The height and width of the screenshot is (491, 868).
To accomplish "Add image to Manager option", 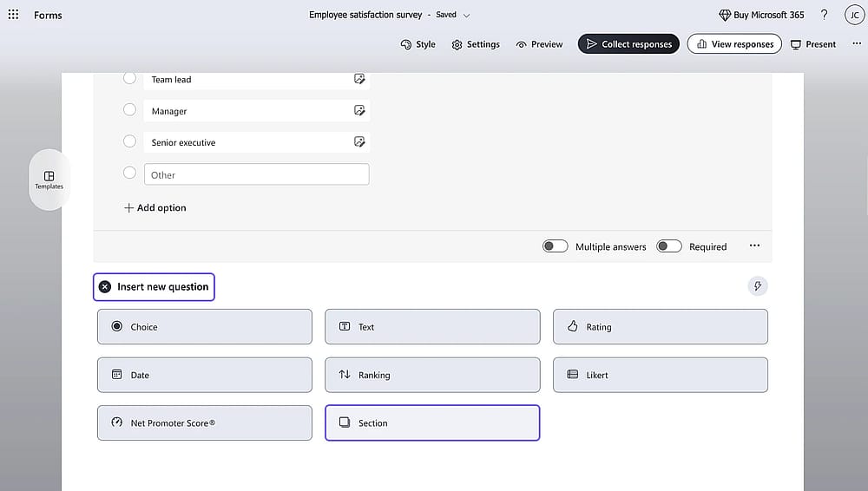I will pyautogui.click(x=359, y=111).
